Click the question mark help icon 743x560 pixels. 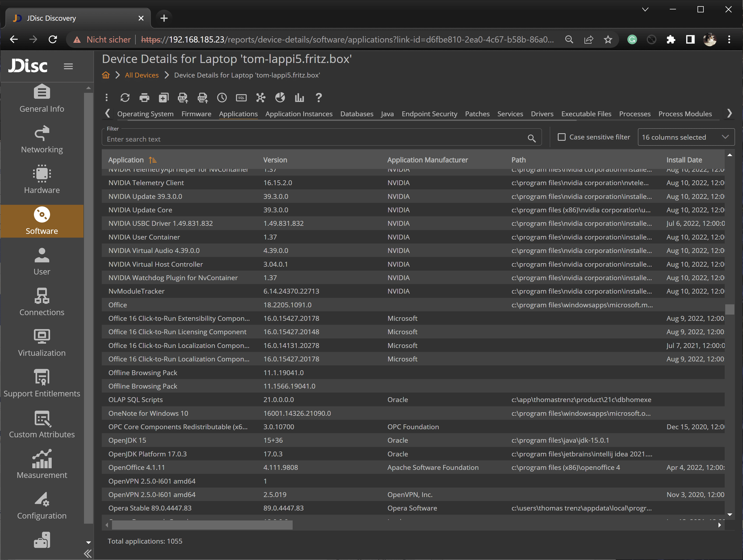pyautogui.click(x=319, y=98)
